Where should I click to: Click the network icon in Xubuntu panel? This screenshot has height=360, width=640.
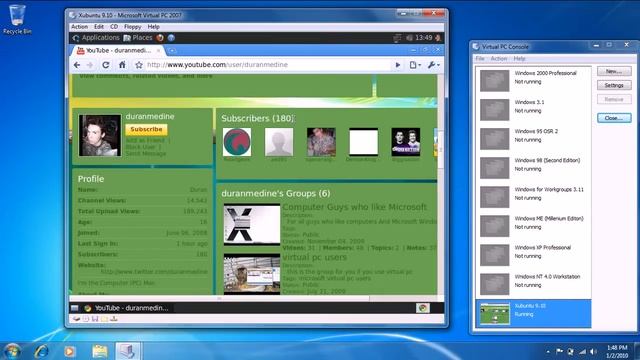[397, 38]
